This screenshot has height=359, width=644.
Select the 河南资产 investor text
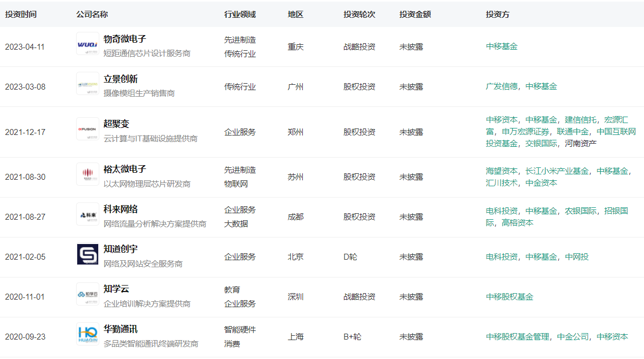tap(581, 144)
